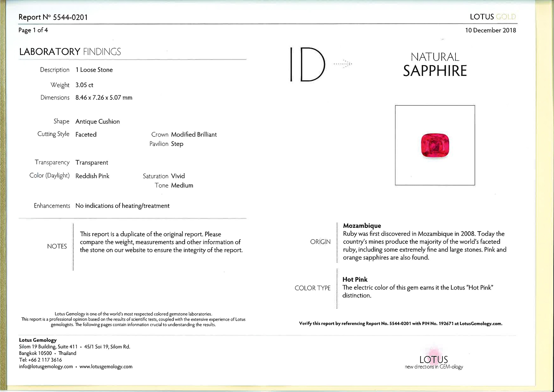
Task: Open the info@lotusgemology.com email address
Action: click(46, 366)
